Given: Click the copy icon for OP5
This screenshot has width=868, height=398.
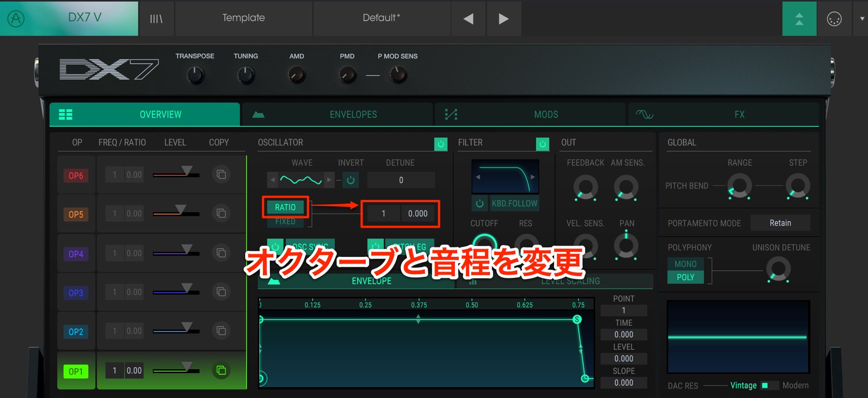Looking at the screenshot, I should (x=222, y=213).
